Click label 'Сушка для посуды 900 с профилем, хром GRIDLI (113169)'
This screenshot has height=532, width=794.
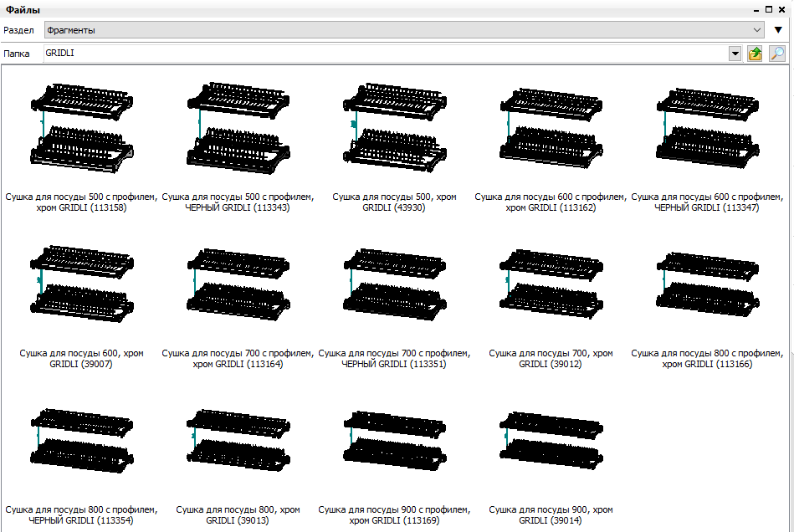(x=394, y=514)
